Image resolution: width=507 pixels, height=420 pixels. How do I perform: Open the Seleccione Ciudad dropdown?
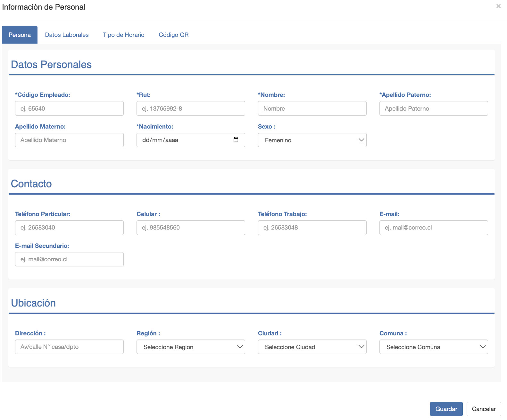[312, 347]
